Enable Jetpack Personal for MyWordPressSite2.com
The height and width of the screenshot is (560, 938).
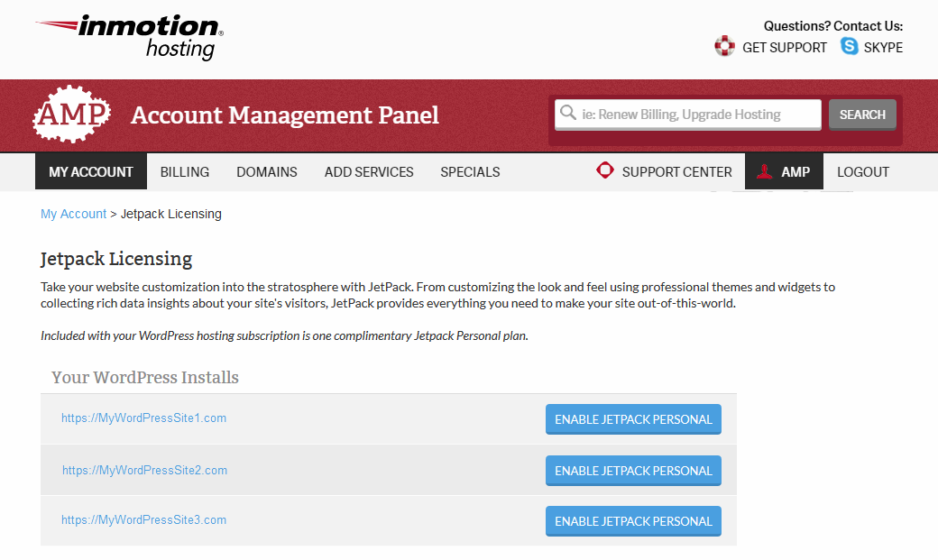[633, 471]
